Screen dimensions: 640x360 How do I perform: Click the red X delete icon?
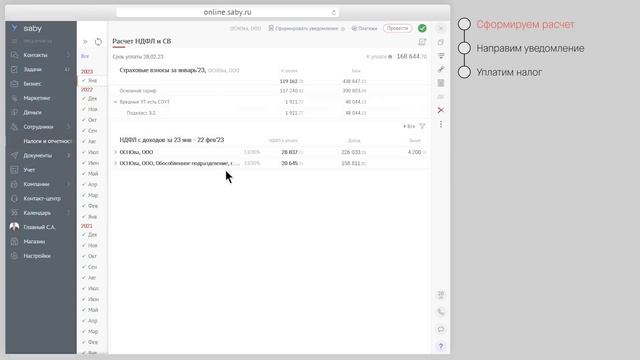[x=440, y=110]
